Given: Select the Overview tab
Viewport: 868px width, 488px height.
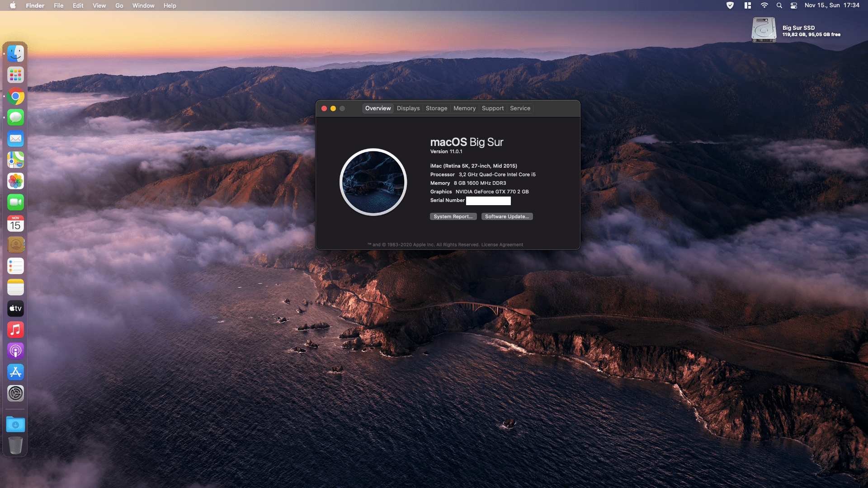Looking at the screenshot, I should click(378, 108).
